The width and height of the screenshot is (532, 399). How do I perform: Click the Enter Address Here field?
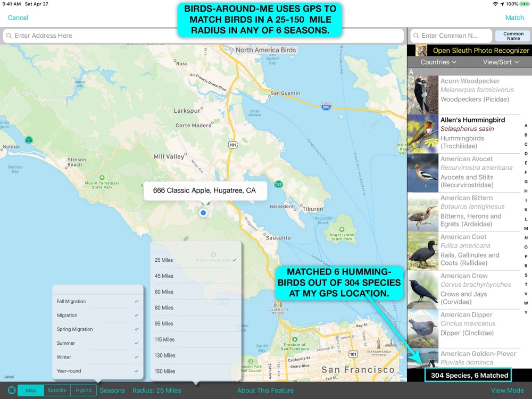coord(203,36)
